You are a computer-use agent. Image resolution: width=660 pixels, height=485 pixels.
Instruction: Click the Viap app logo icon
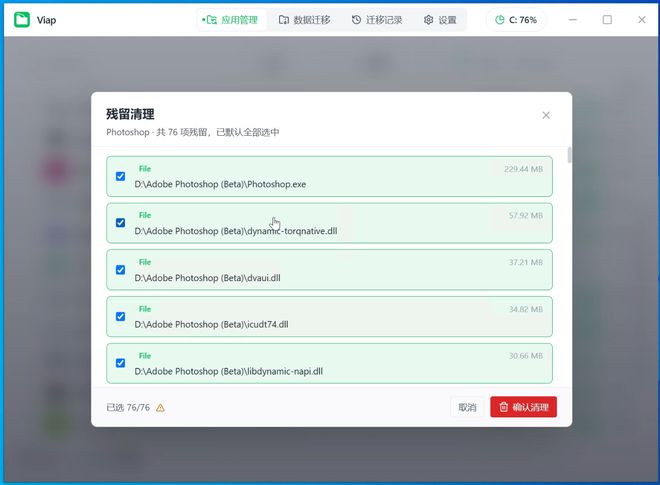[22, 20]
